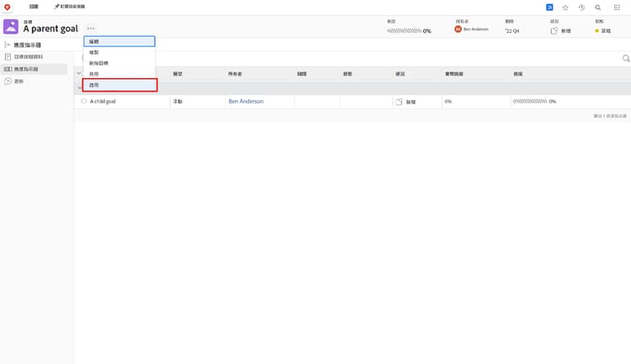Screen dimensions: 631x364
Task: Open the updates section in sidebar
Action: (19, 82)
